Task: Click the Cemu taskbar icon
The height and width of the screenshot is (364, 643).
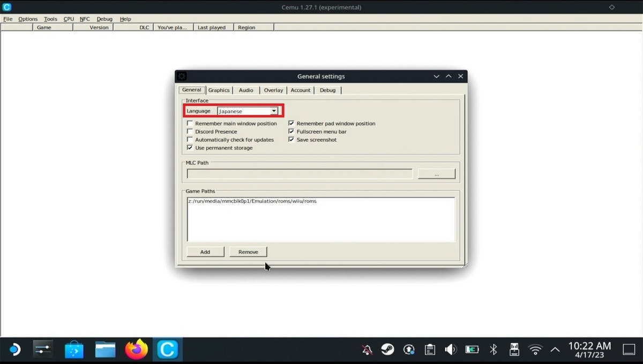Action: click(167, 350)
